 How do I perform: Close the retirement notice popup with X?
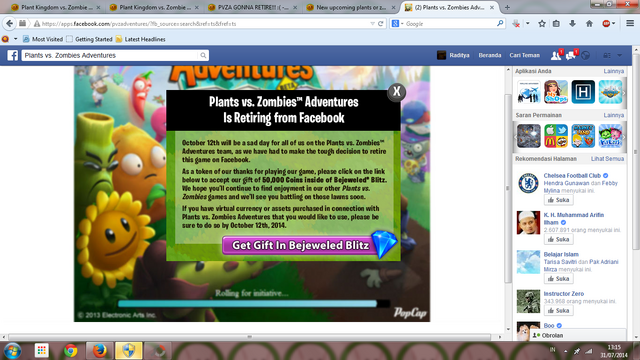(396, 91)
